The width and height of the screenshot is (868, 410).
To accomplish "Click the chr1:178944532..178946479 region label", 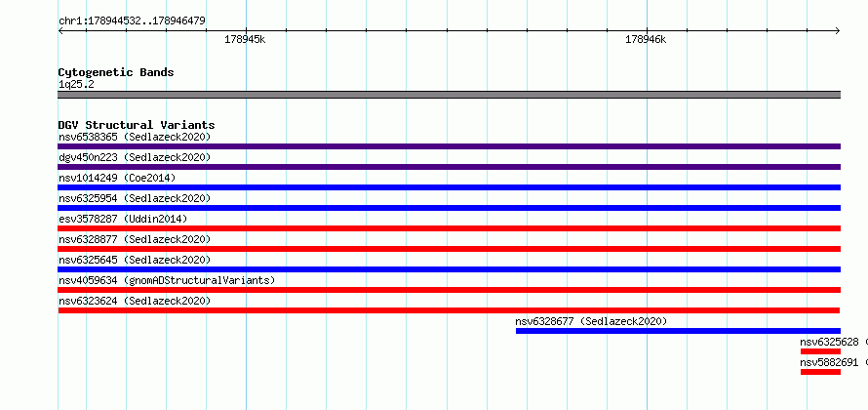I will point(132,20).
